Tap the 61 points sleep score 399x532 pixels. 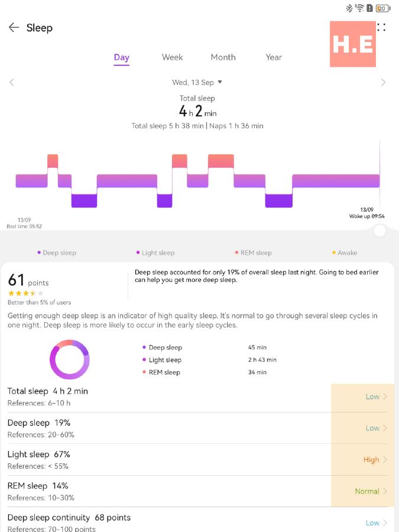pos(28,281)
